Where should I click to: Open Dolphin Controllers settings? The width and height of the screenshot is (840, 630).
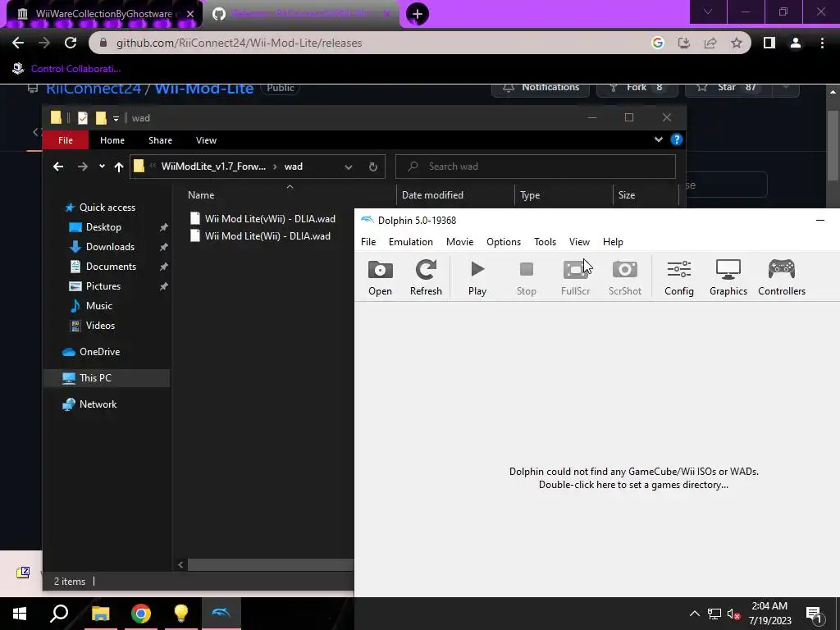tap(782, 277)
